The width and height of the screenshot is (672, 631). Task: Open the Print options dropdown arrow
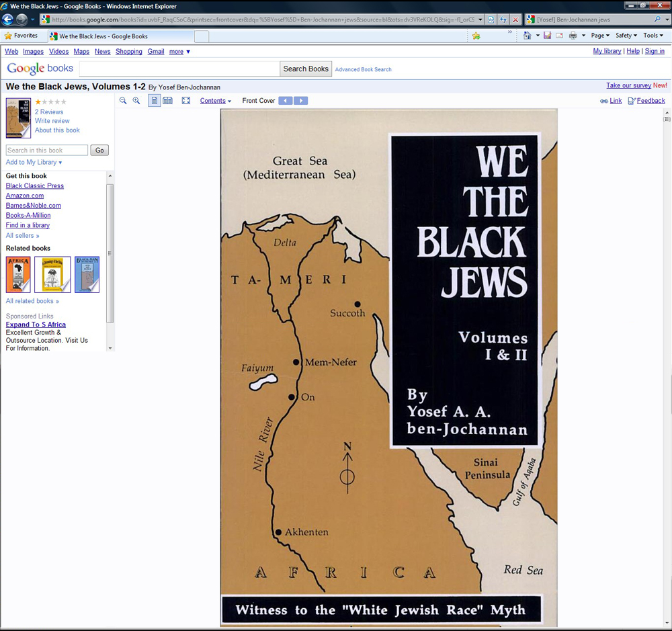(583, 36)
